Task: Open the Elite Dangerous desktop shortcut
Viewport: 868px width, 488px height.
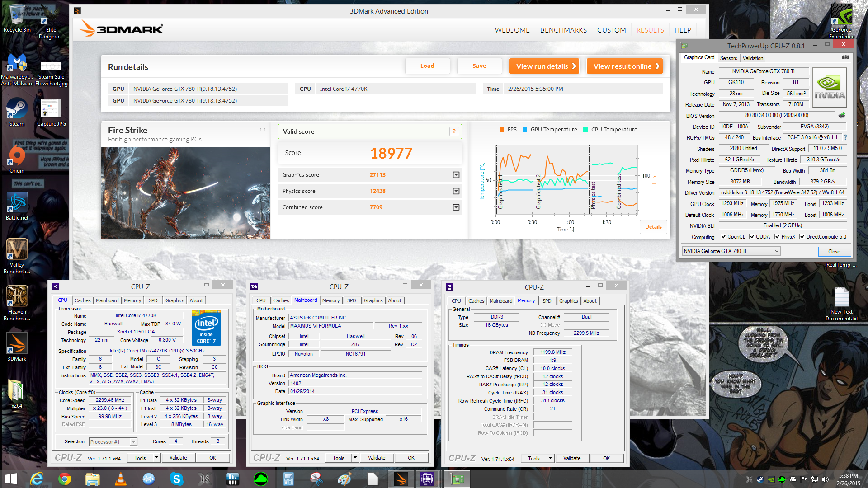Action: [51, 22]
